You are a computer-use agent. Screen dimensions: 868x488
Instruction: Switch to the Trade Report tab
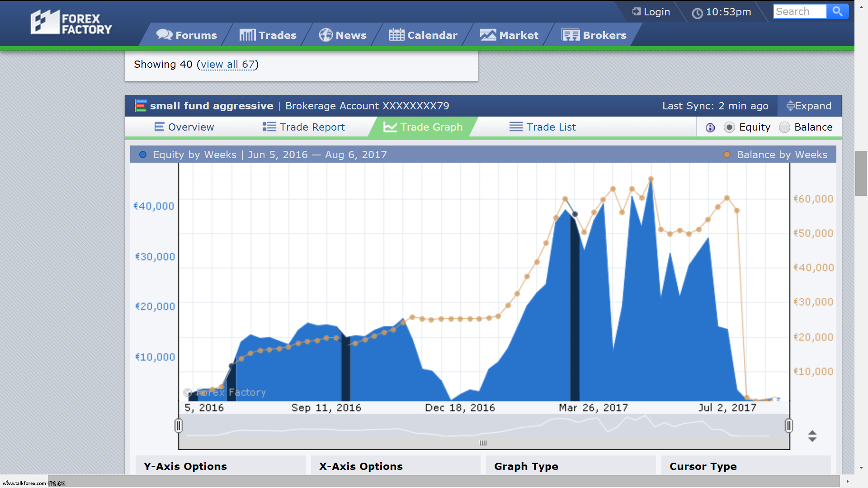point(303,127)
